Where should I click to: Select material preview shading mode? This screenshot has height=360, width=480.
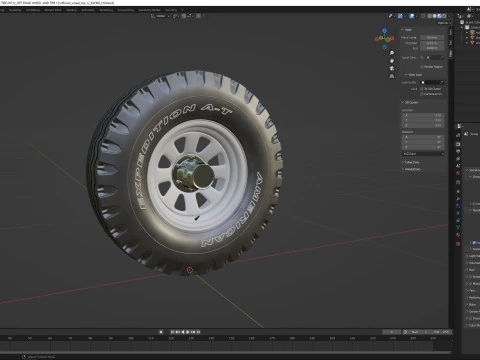[439, 16]
